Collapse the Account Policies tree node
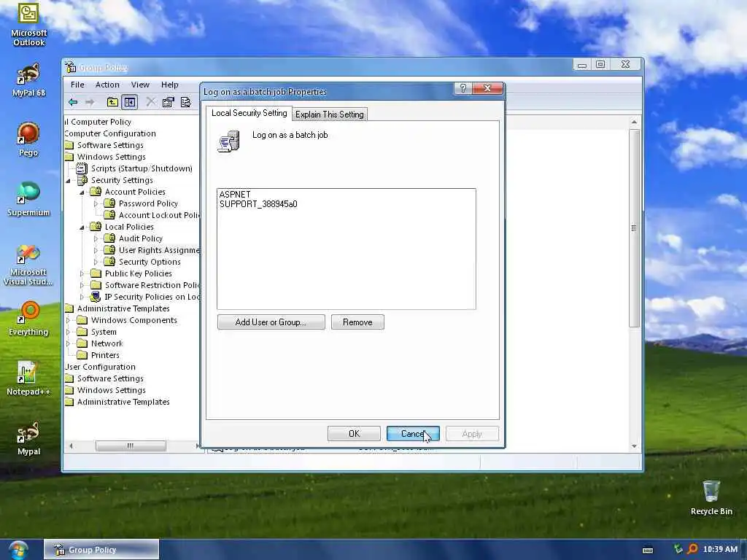 click(82, 192)
